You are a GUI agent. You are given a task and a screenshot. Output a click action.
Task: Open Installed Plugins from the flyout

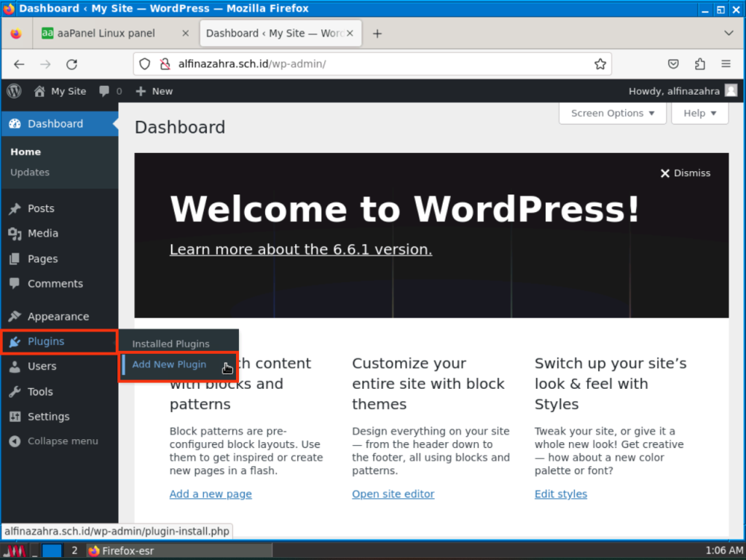(x=170, y=344)
